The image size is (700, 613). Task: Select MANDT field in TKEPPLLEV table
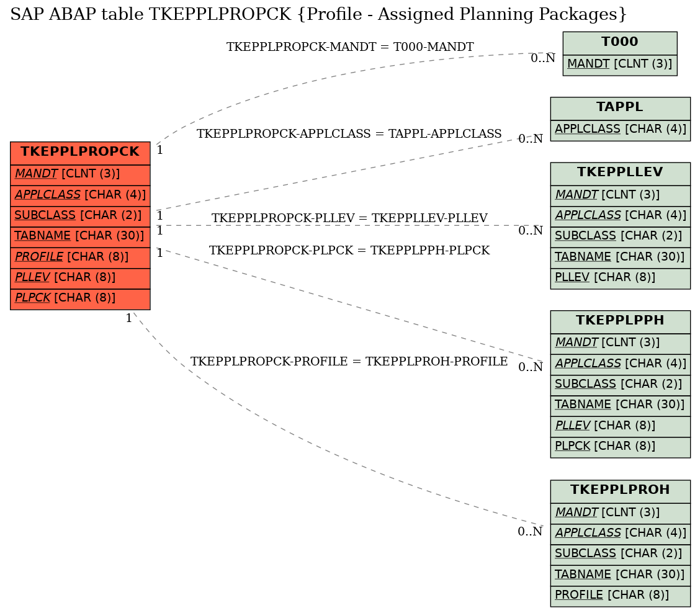tap(620, 196)
